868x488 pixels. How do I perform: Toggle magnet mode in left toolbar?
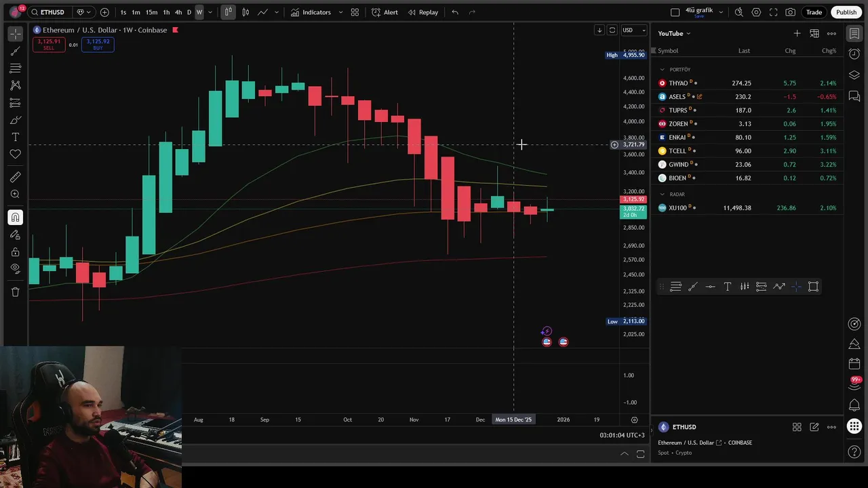point(15,218)
